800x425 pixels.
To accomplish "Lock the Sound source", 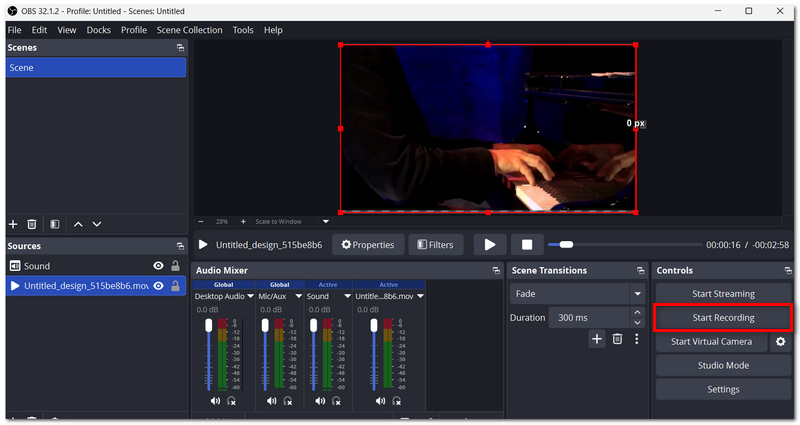I will 176,266.
